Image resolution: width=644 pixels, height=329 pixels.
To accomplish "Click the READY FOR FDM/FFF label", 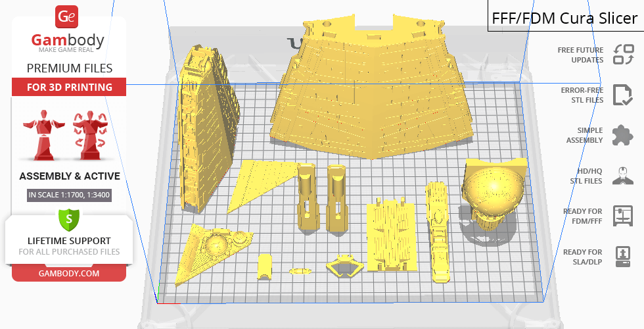I will pos(582,216).
